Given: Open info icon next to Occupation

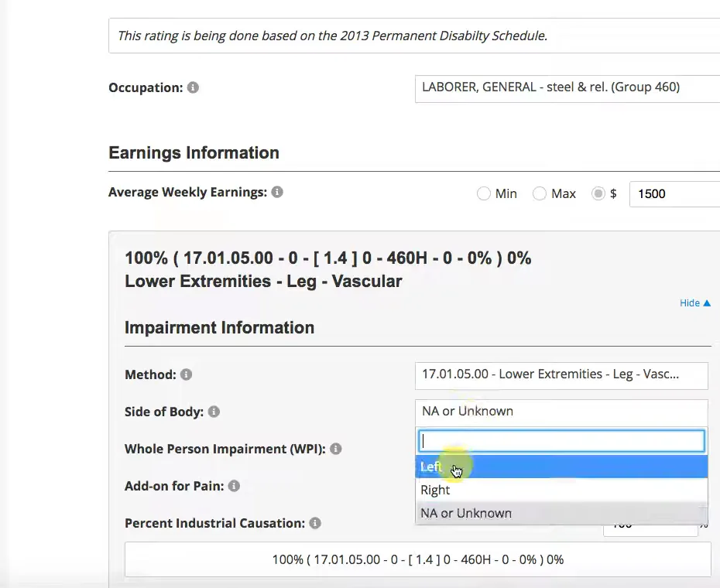Looking at the screenshot, I should 193,87.
